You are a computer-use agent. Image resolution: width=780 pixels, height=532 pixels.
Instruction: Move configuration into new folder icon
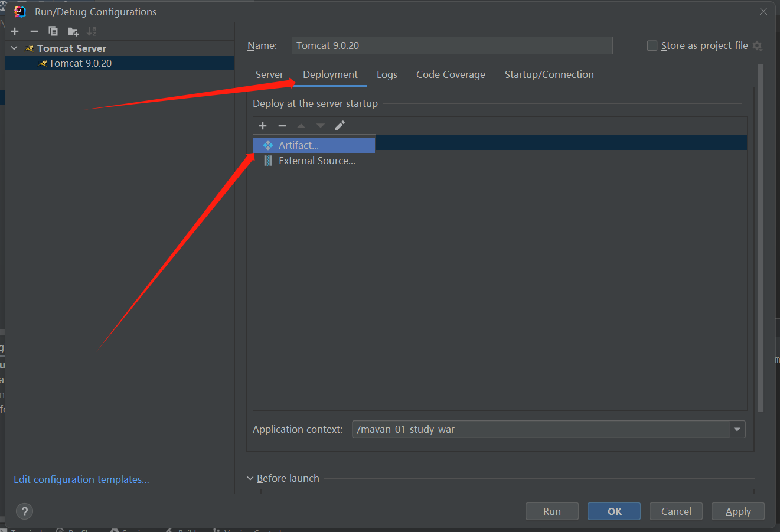click(73, 31)
